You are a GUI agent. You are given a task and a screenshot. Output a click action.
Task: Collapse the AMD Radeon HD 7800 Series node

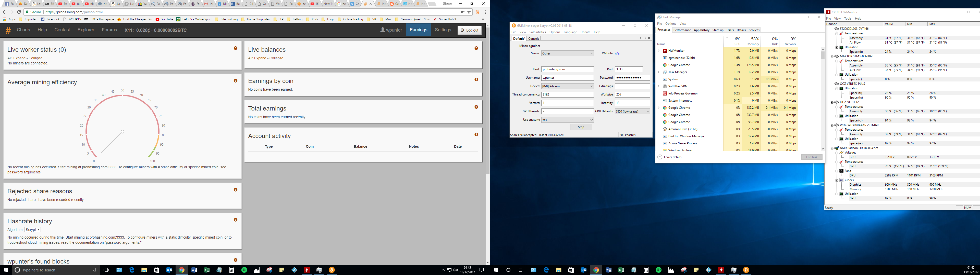point(832,148)
